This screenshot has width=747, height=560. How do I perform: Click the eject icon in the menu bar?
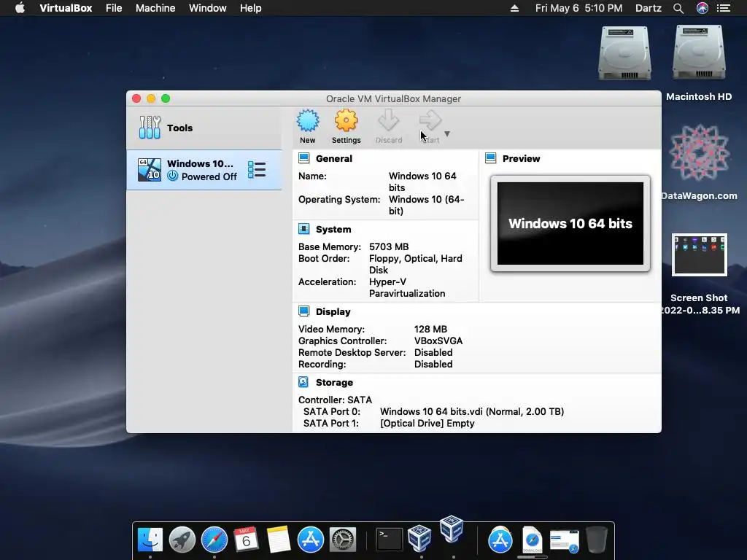[x=514, y=8]
